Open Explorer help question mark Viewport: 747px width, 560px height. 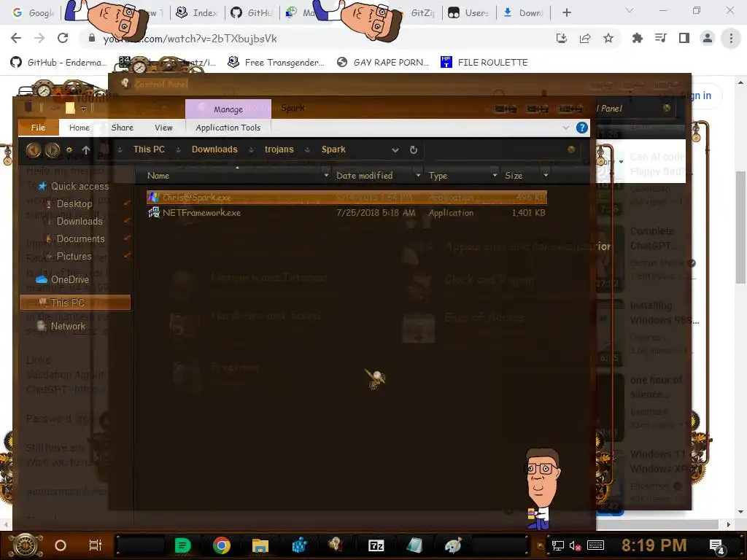click(581, 128)
